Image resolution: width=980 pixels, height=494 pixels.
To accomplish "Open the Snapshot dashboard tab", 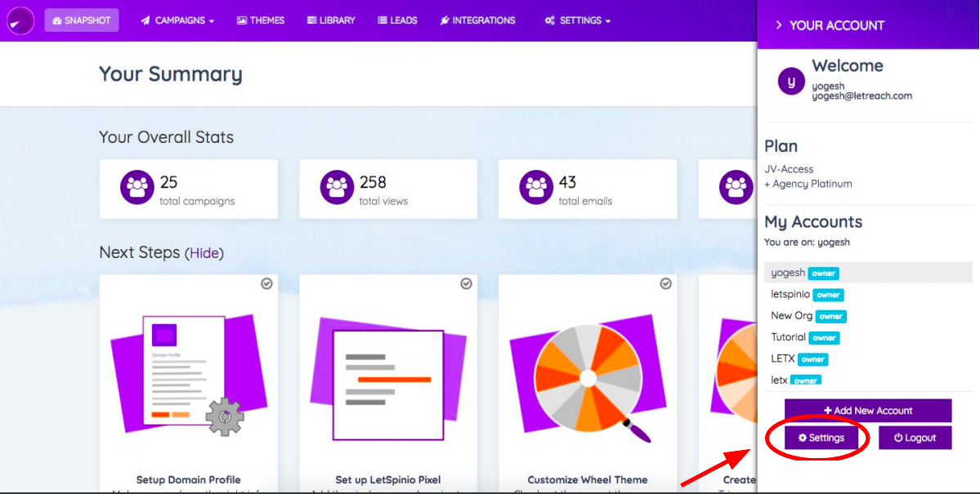I will [81, 20].
